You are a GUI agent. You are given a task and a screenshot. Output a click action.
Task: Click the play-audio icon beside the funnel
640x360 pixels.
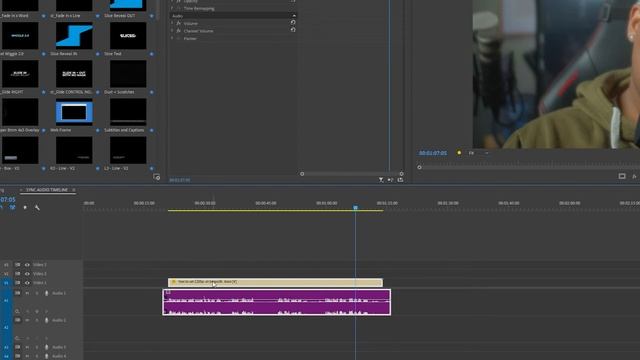391,180
